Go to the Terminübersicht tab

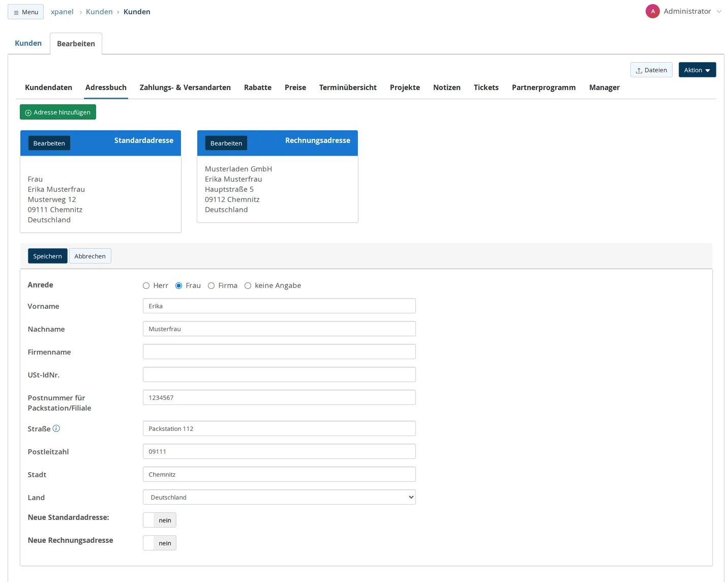348,88
